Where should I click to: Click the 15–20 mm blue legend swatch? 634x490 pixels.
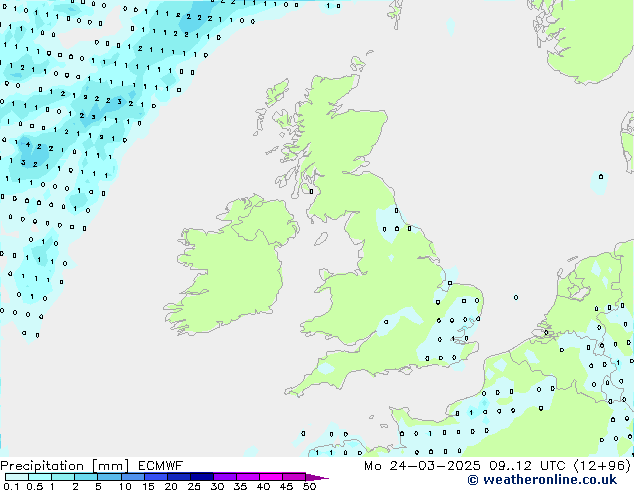point(156,477)
